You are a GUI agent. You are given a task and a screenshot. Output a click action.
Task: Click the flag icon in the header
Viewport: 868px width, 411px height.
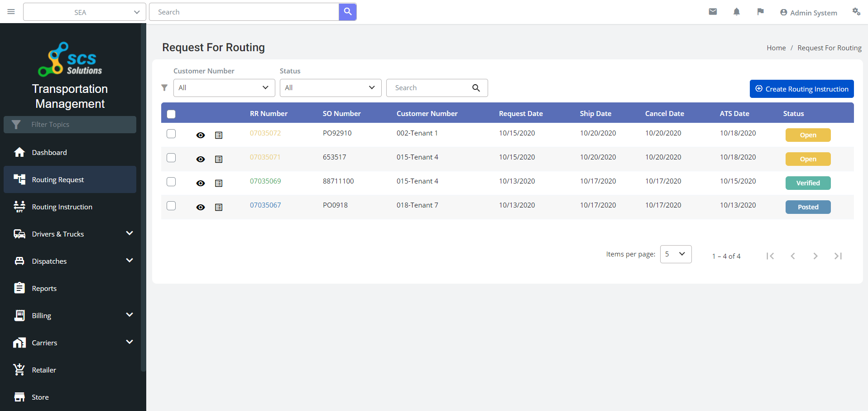point(761,12)
